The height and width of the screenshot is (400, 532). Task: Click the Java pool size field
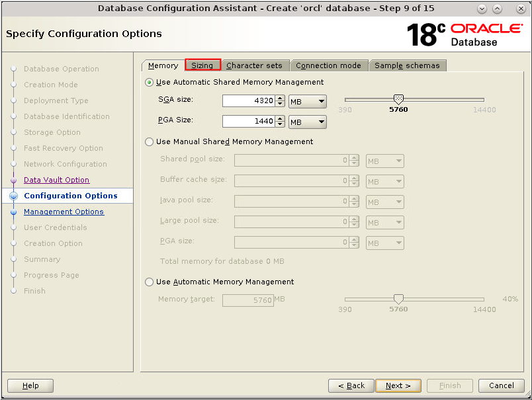[292, 202]
